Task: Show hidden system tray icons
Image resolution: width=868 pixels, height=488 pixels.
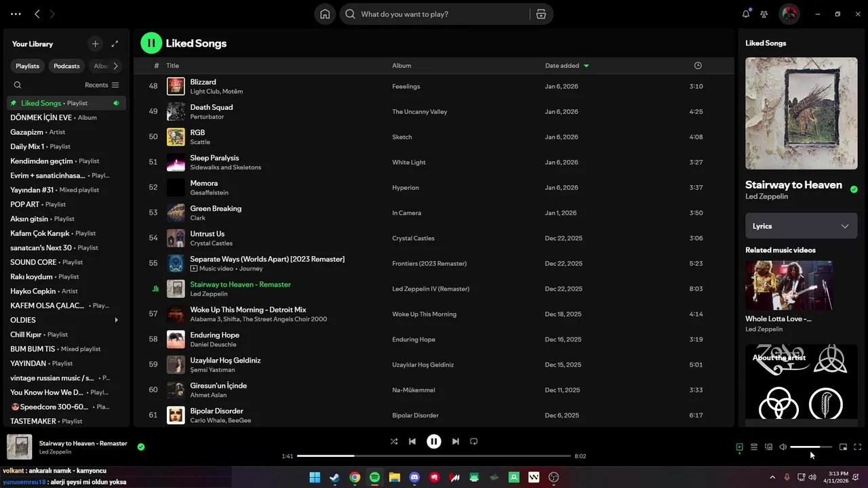Action: pyautogui.click(x=772, y=477)
